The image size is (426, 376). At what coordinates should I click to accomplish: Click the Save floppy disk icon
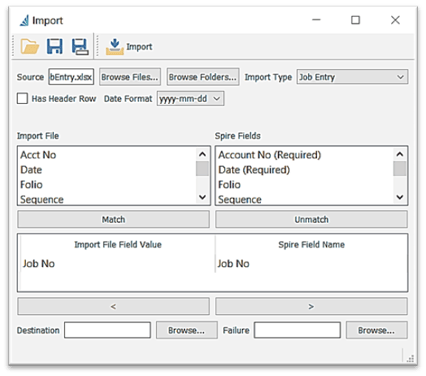coord(54,46)
